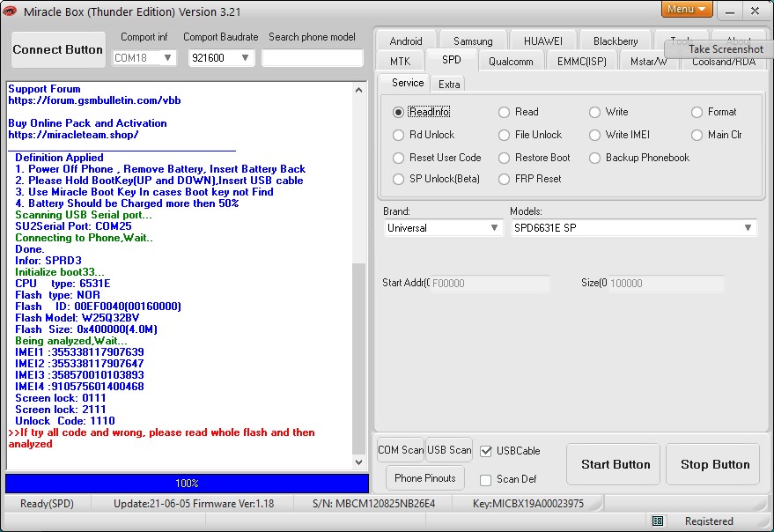Click the blue 100% progress bar
This screenshot has height=532, width=774.
tap(187, 483)
